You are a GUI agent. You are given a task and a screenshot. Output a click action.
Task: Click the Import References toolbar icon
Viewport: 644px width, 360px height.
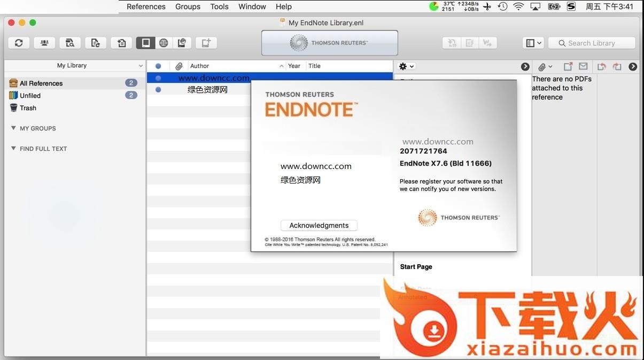click(x=121, y=43)
